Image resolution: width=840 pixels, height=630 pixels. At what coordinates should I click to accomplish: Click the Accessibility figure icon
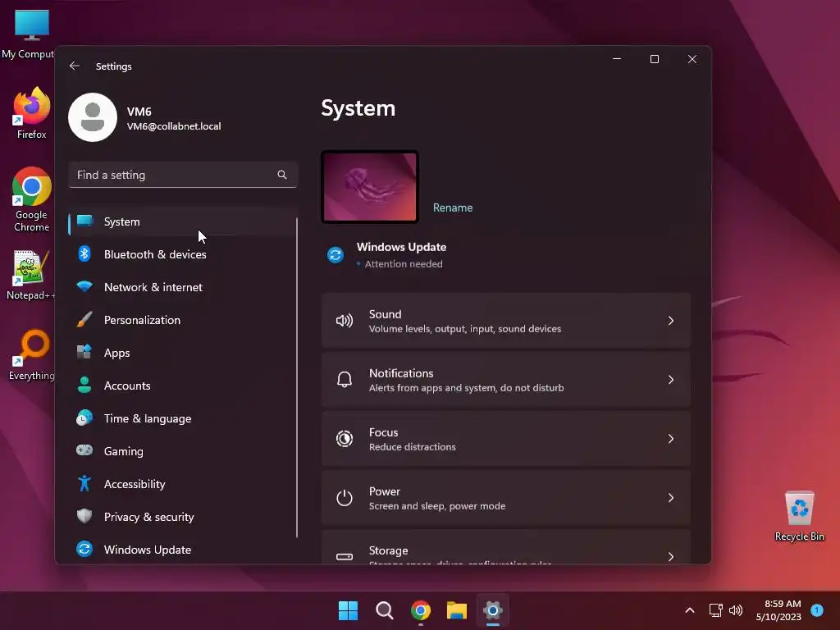click(84, 483)
